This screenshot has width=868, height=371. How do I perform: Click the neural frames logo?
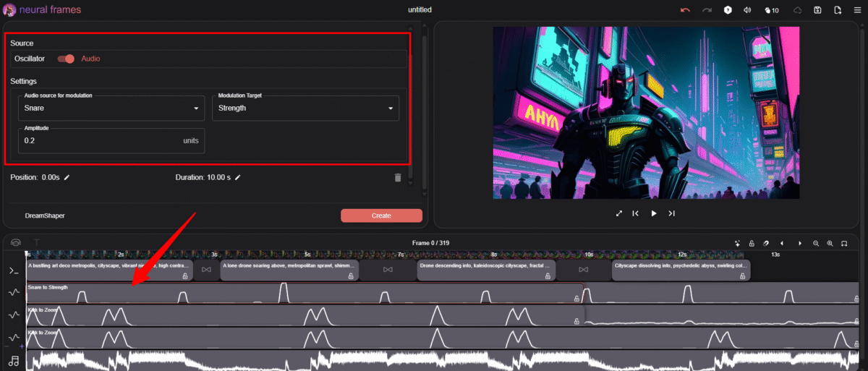42,10
